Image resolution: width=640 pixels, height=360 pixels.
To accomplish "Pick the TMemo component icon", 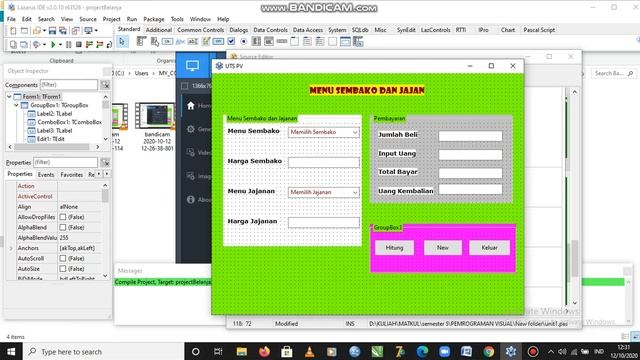I will (x=206, y=41).
